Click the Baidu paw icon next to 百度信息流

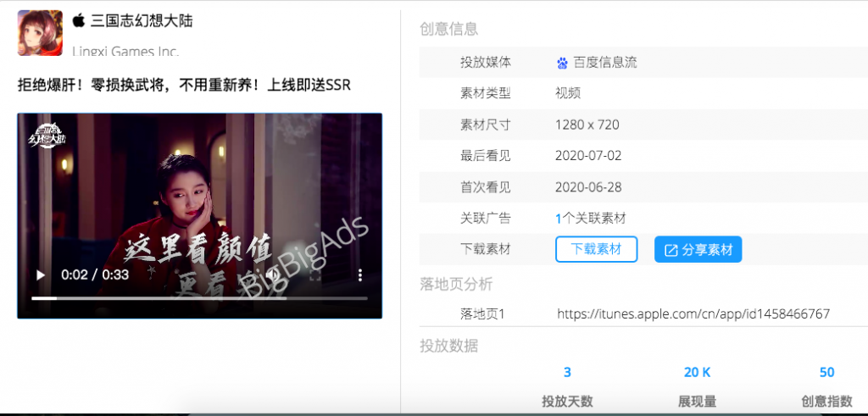coord(563,63)
